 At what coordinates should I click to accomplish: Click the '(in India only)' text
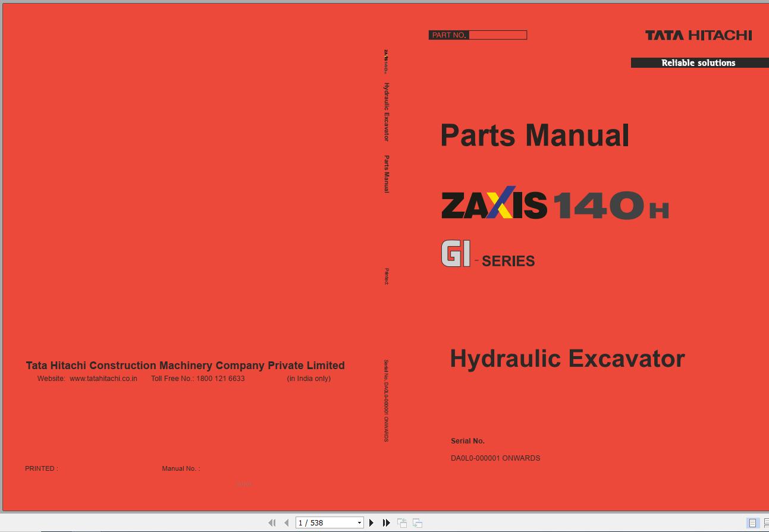(309, 379)
